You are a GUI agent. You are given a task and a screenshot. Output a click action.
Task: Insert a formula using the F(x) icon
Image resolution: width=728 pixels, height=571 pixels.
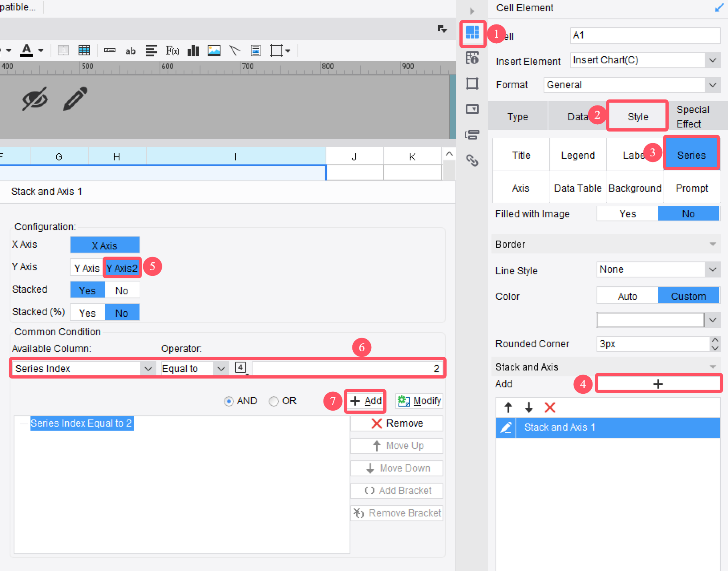[172, 51]
